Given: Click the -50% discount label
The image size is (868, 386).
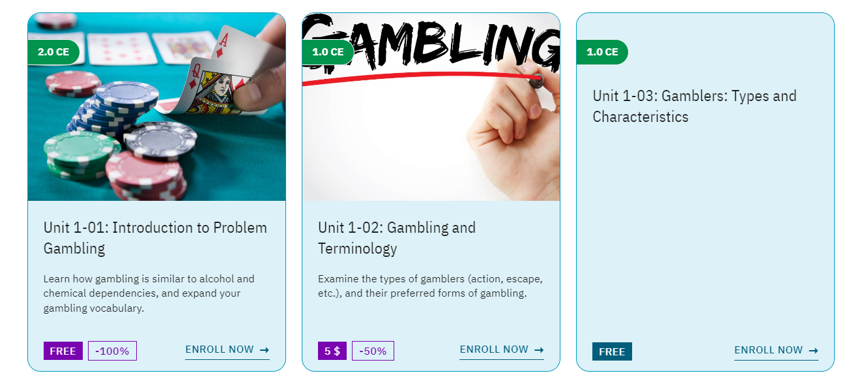Looking at the screenshot, I should point(373,351).
